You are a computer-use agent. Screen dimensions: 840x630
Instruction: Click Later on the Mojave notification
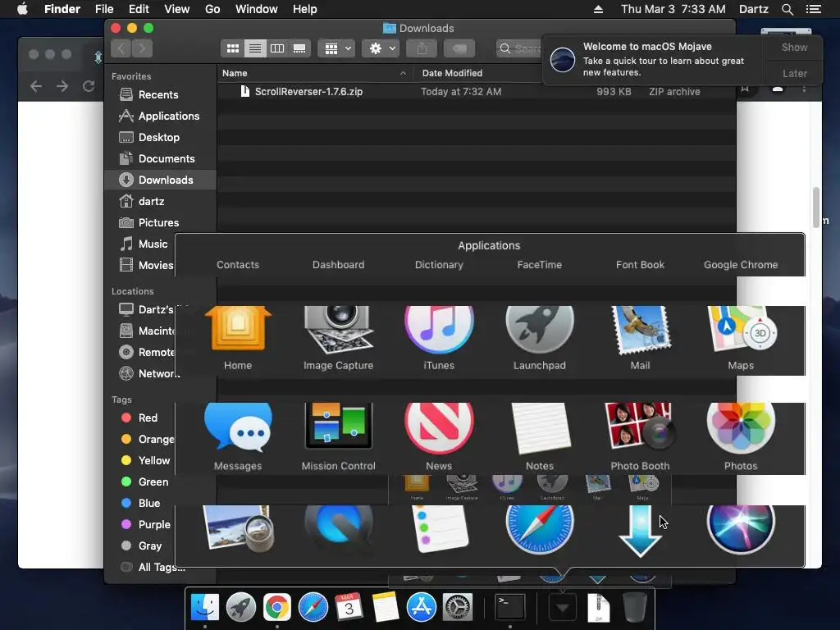[794, 73]
